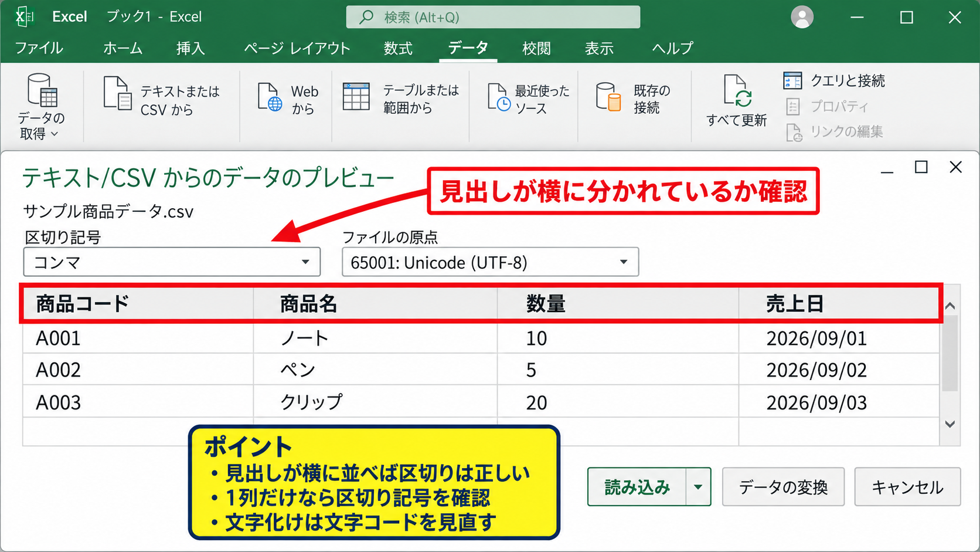Select the ペン cell

tap(375, 370)
